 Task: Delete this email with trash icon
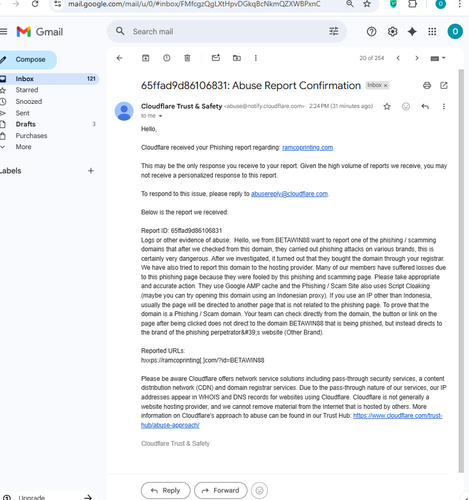pos(187,58)
